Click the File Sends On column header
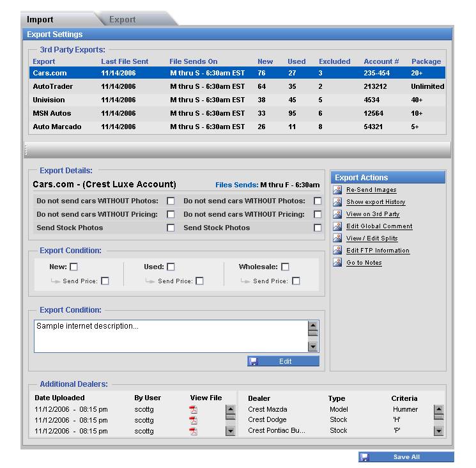The width and height of the screenshot is (476, 468). (194, 61)
